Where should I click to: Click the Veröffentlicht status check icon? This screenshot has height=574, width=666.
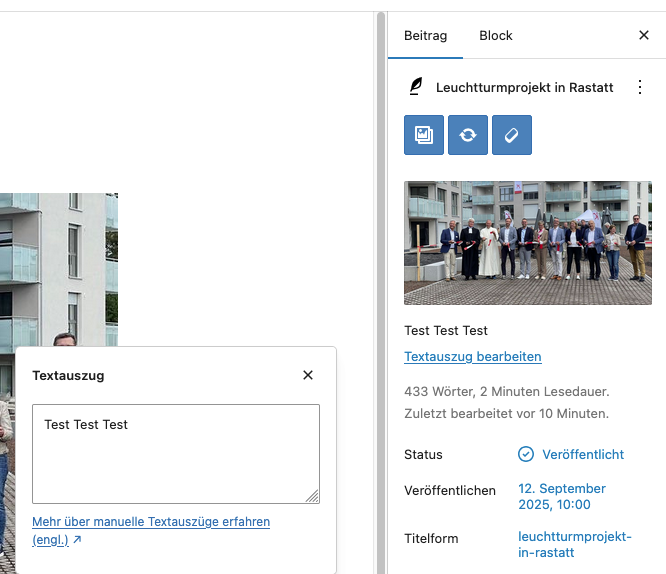click(x=526, y=454)
